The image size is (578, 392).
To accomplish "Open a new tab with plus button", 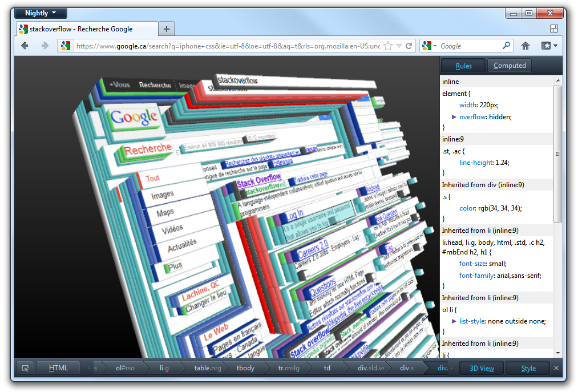I will [x=167, y=29].
